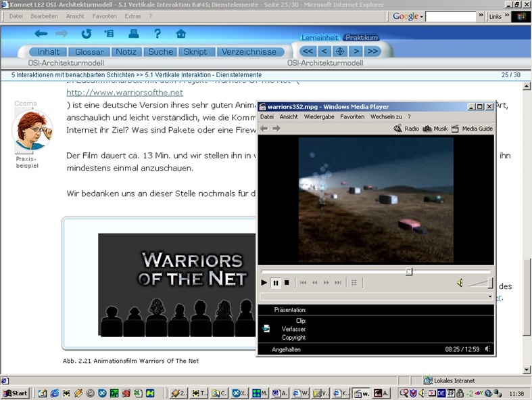
Task: Open help via the question mark icon
Action: coord(158,34)
